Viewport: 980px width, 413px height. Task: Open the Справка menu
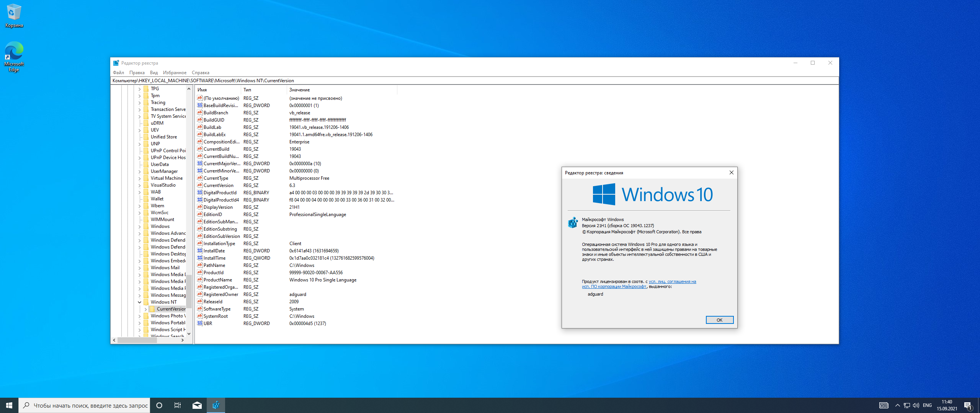[x=201, y=73]
